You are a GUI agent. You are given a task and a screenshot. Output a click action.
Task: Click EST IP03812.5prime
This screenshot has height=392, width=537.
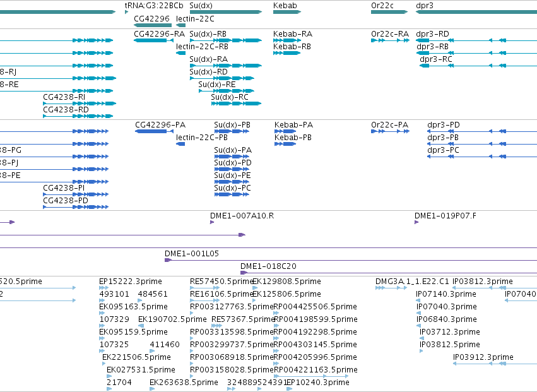422,351
